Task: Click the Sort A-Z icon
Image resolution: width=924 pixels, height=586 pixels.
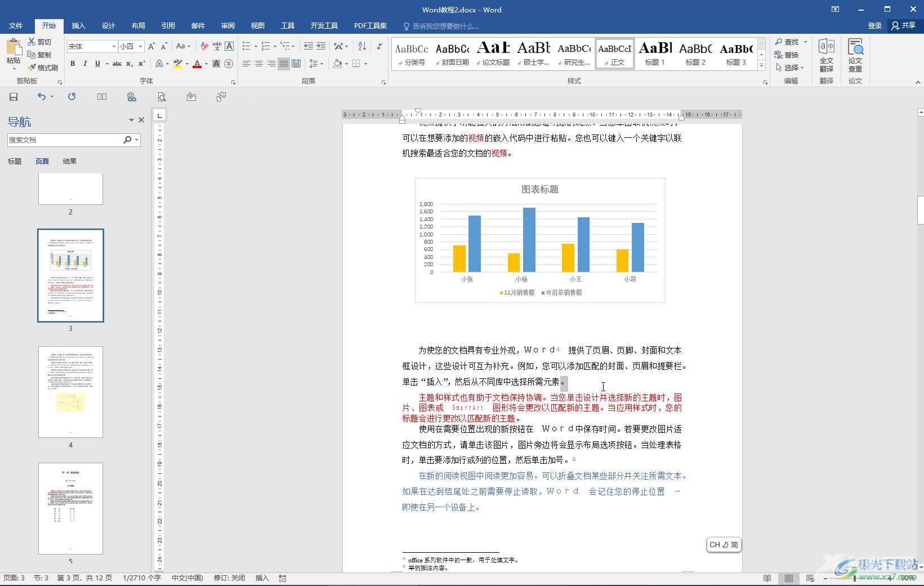Action: 362,46
